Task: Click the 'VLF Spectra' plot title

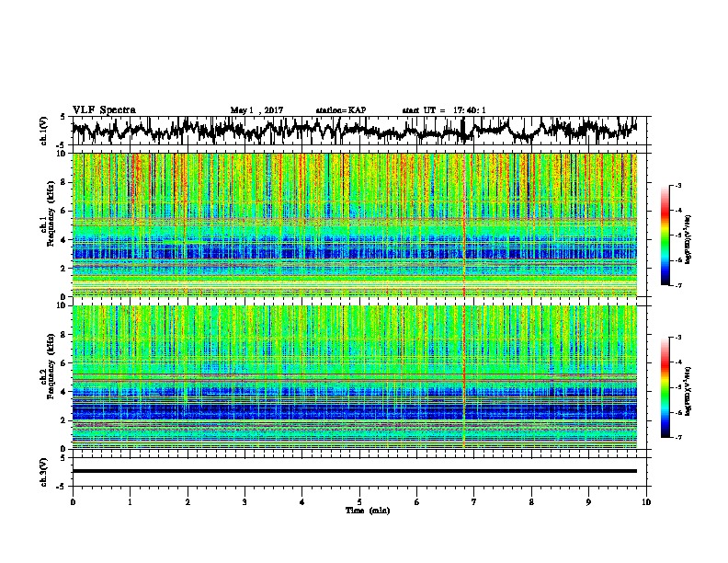Action: pos(104,110)
